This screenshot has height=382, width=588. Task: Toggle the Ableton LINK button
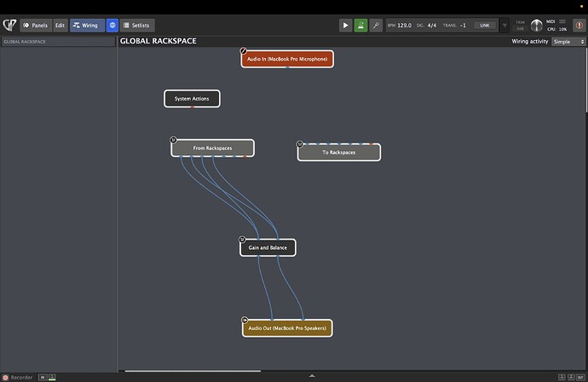pyautogui.click(x=485, y=25)
